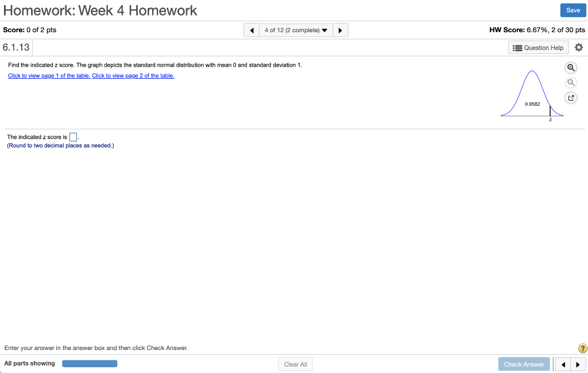Screen dimensions: 588x373
Task: Click the 0.9582 area label in graph
Action: (532, 104)
